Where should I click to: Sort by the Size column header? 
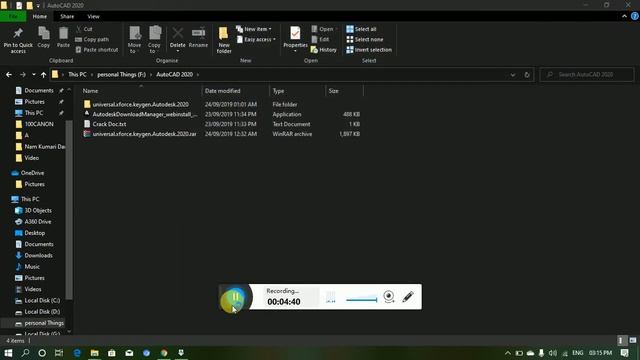344,91
